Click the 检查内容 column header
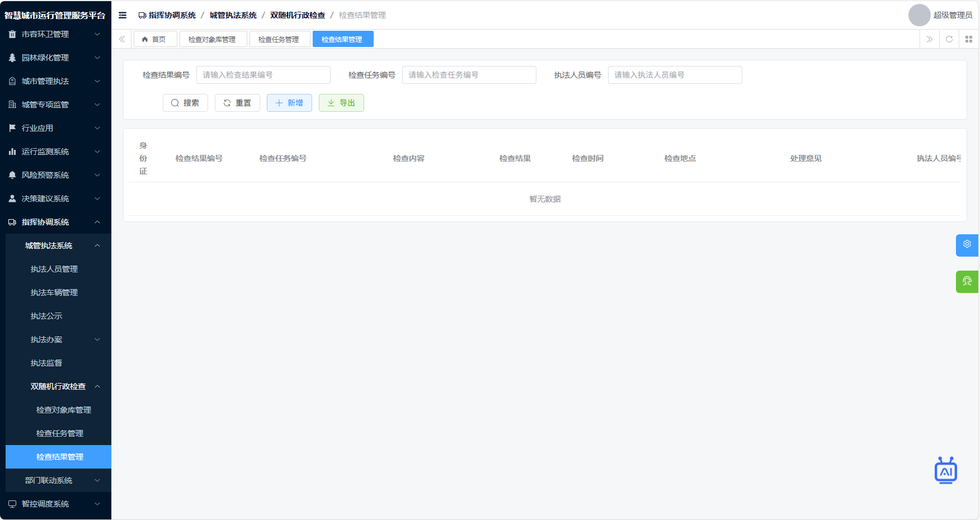This screenshot has height=520, width=980. tap(409, 158)
